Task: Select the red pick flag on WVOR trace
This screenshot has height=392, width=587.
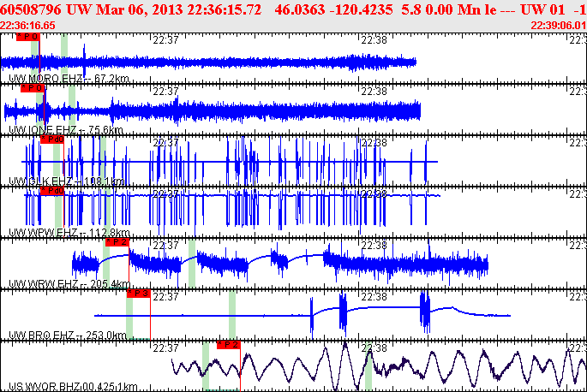Action: pos(229,344)
